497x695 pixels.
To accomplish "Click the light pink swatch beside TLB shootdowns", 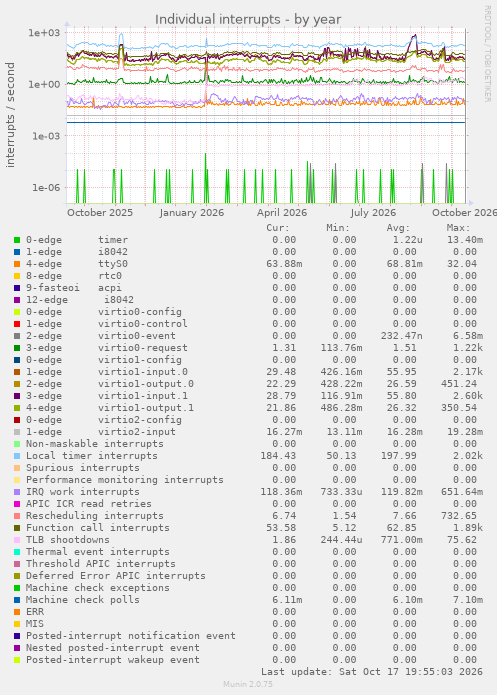I will point(17,540).
